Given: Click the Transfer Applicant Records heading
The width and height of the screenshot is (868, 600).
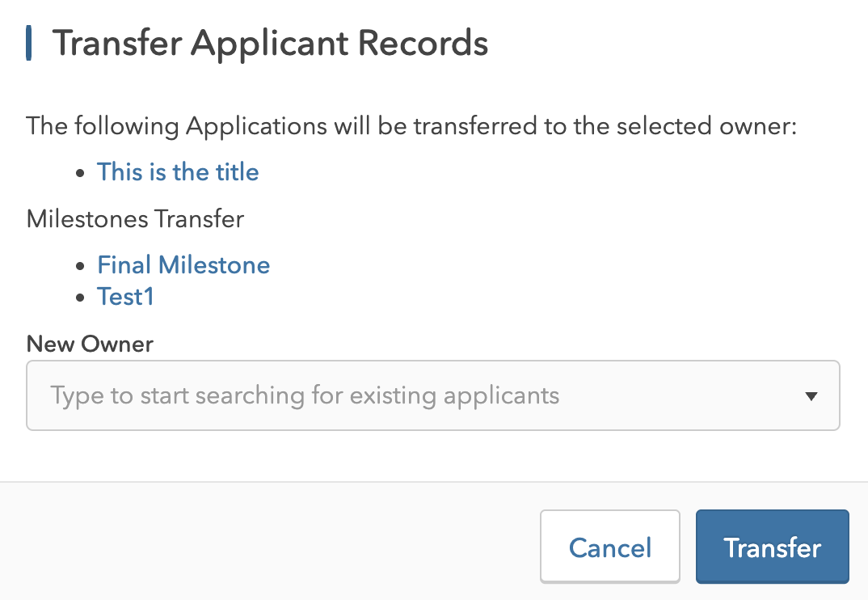Looking at the screenshot, I should pos(270,43).
